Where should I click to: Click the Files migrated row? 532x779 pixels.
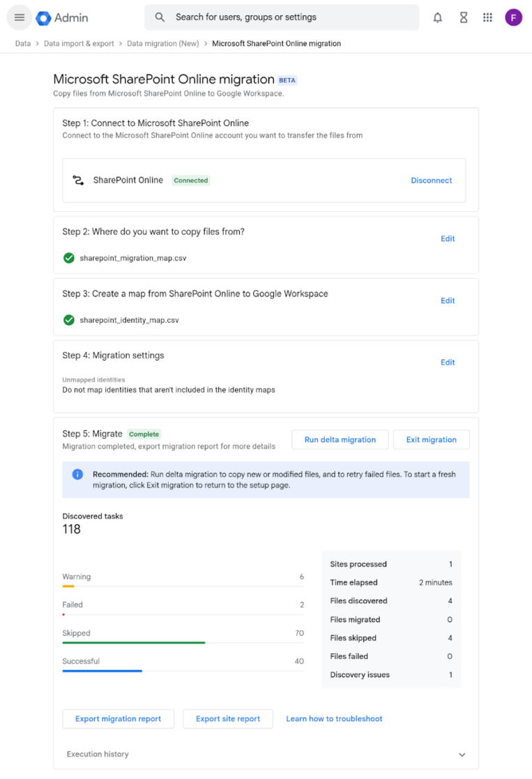(391, 619)
